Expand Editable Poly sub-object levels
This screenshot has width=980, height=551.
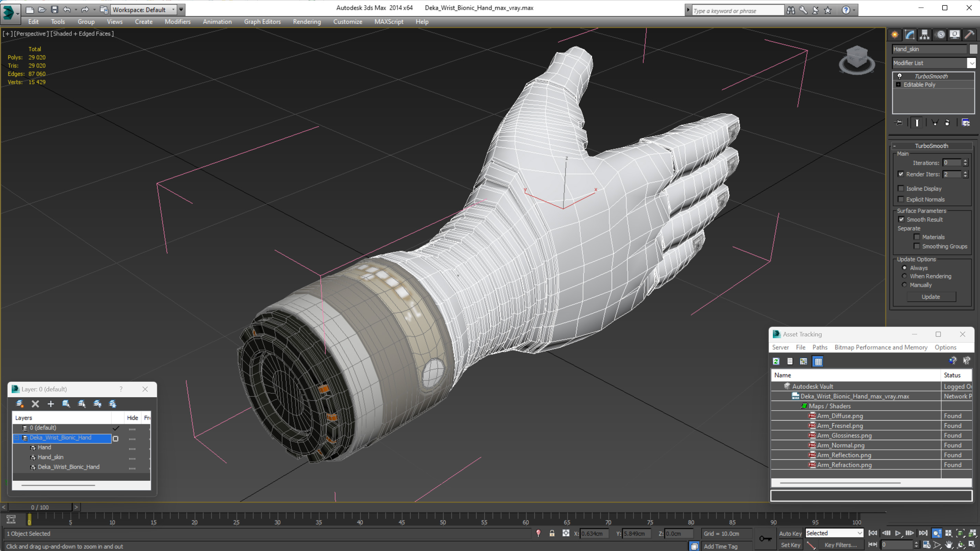click(898, 84)
